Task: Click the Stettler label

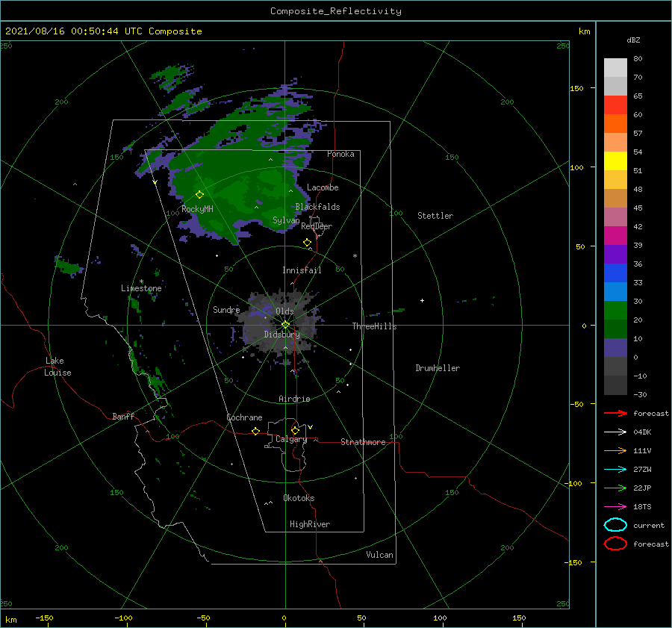Action: click(435, 216)
